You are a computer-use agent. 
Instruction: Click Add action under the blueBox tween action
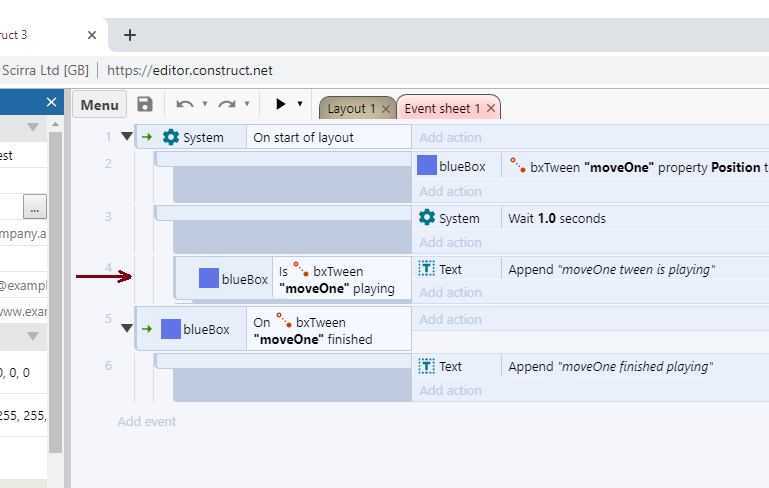(x=450, y=191)
